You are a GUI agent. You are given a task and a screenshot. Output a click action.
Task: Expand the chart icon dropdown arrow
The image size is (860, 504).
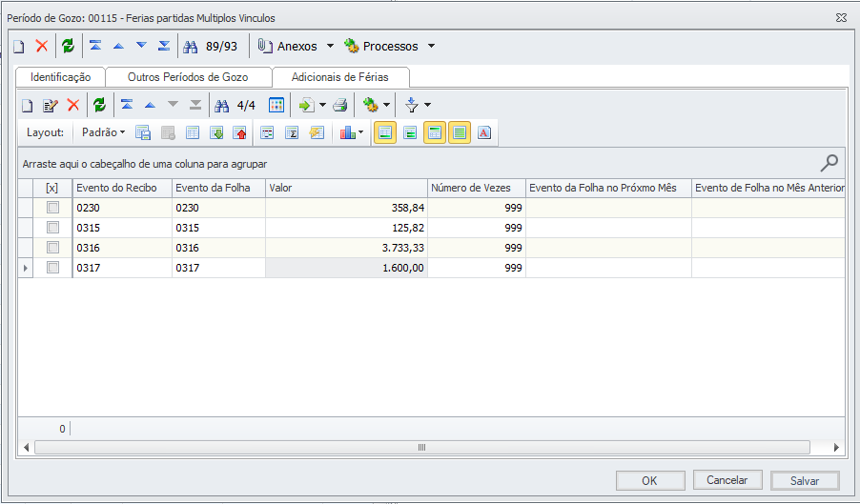[x=360, y=132]
